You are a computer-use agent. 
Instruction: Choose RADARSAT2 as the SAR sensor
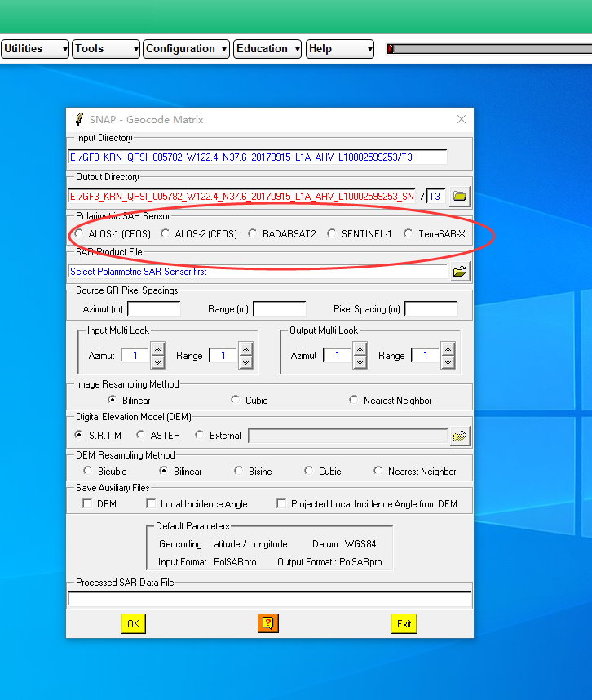253,233
